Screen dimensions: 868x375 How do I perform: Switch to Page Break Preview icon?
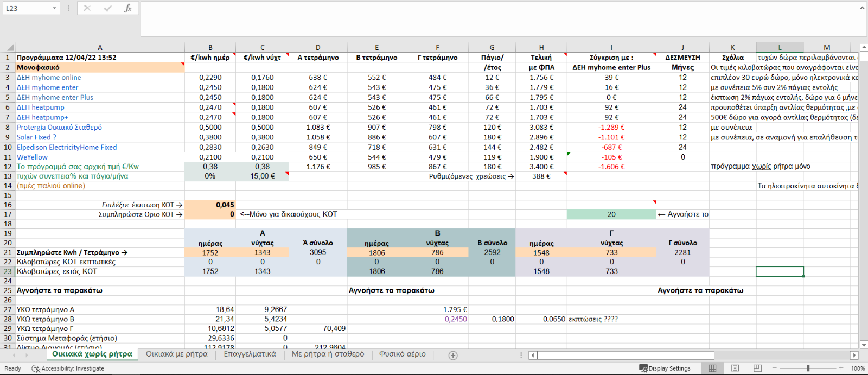757,368
